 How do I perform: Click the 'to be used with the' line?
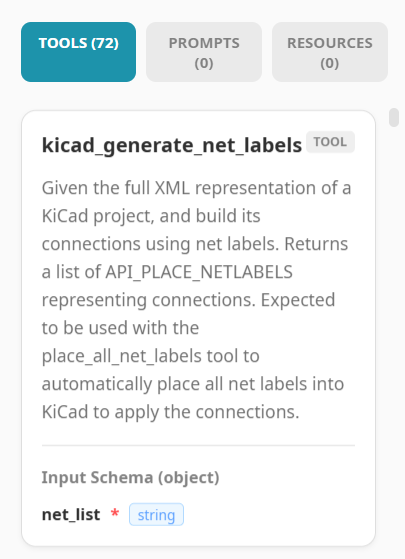click(x=120, y=328)
